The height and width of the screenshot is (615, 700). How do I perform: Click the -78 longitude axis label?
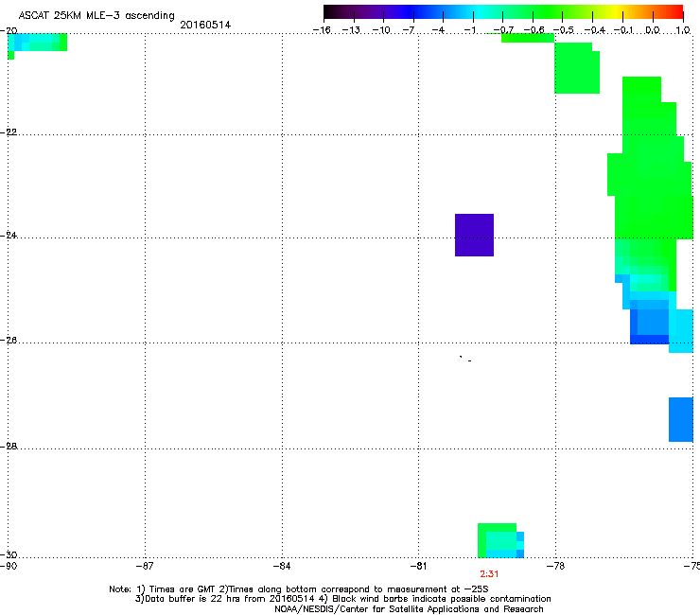click(x=556, y=567)
